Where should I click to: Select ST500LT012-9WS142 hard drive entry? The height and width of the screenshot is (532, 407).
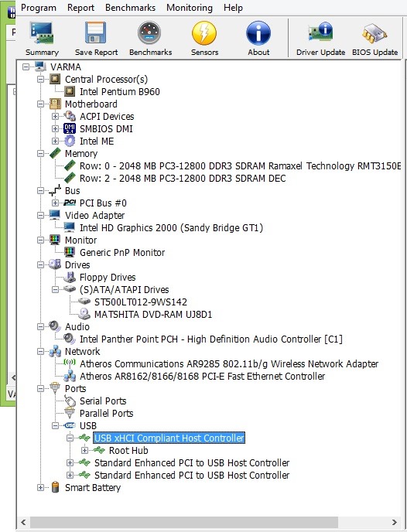tap(141, 302)
